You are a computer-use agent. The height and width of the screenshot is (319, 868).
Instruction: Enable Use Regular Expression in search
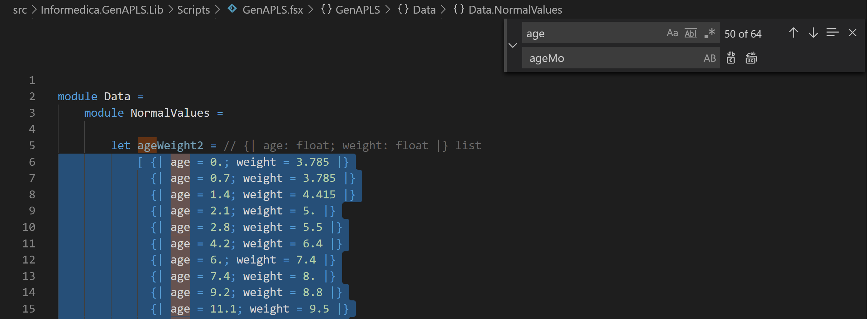(x=709, y=33)
